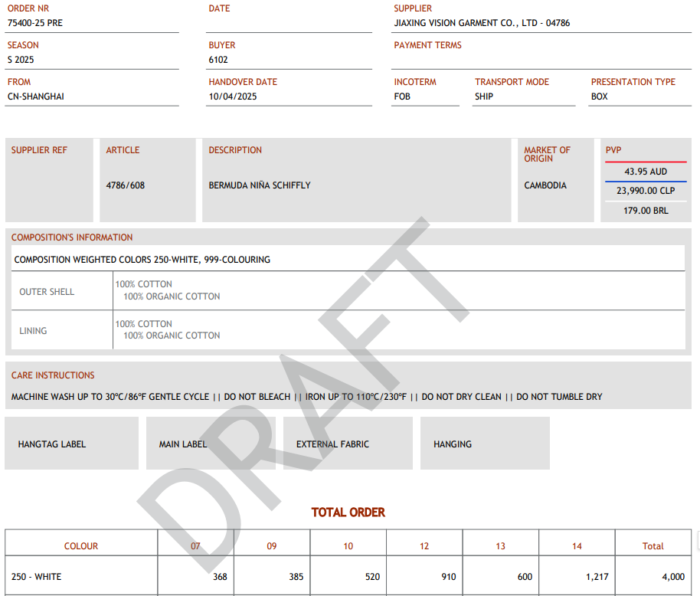The image size is (700, 596).
Task: Click the HANGING box
Action: click(485, 444)
